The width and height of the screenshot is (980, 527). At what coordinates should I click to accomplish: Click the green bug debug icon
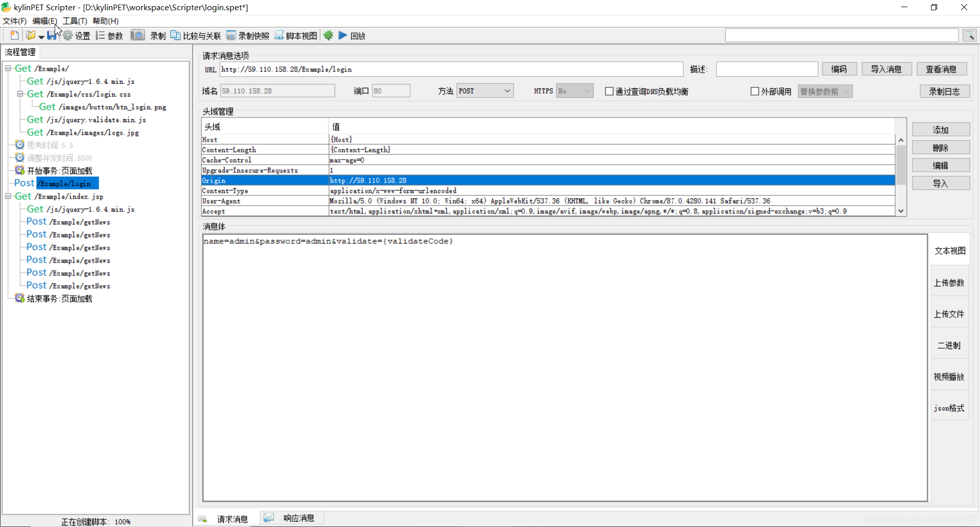[328, 35]
